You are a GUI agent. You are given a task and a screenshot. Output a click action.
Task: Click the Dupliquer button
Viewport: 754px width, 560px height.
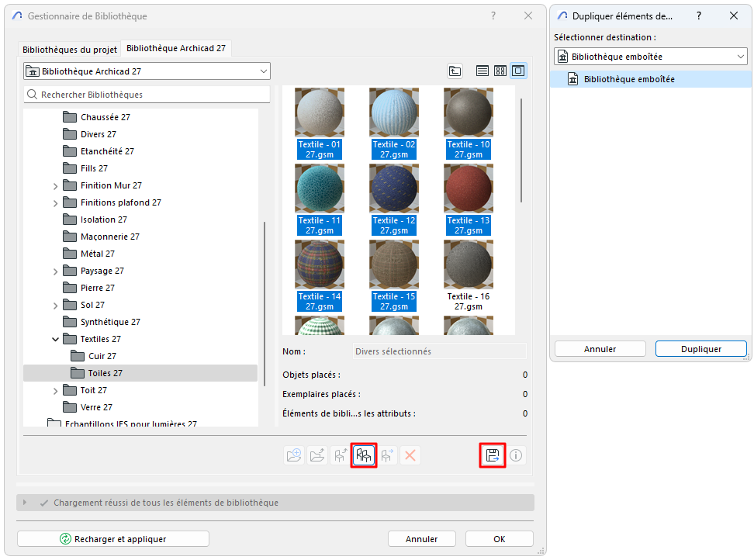click(700, 349)
